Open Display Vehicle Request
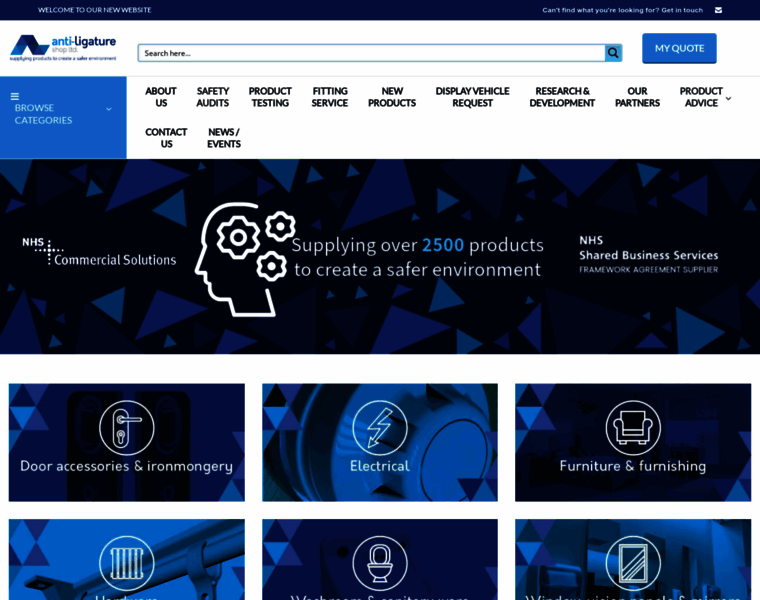The width and height of the screenshot is (760, 600). 473,97
